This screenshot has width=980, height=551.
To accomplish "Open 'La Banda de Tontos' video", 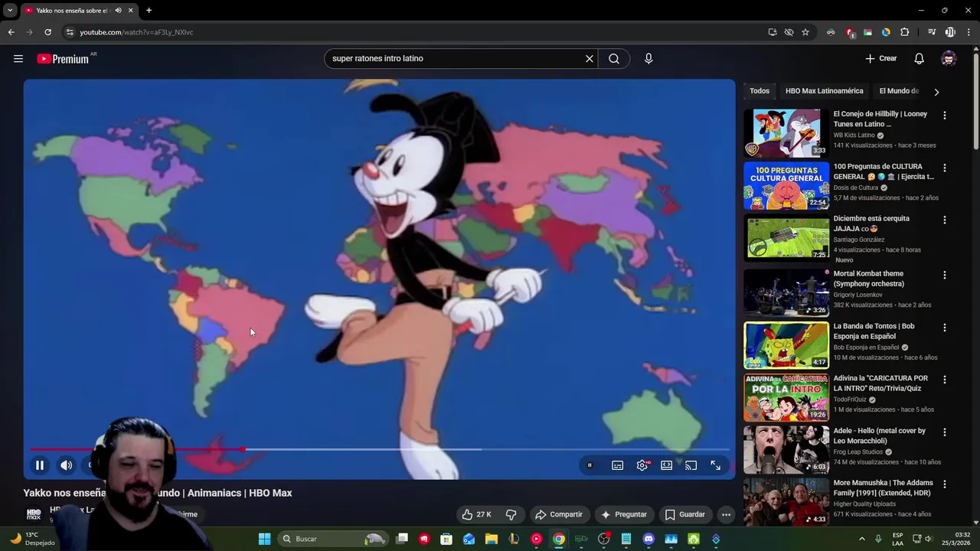I will pos(786,345).
